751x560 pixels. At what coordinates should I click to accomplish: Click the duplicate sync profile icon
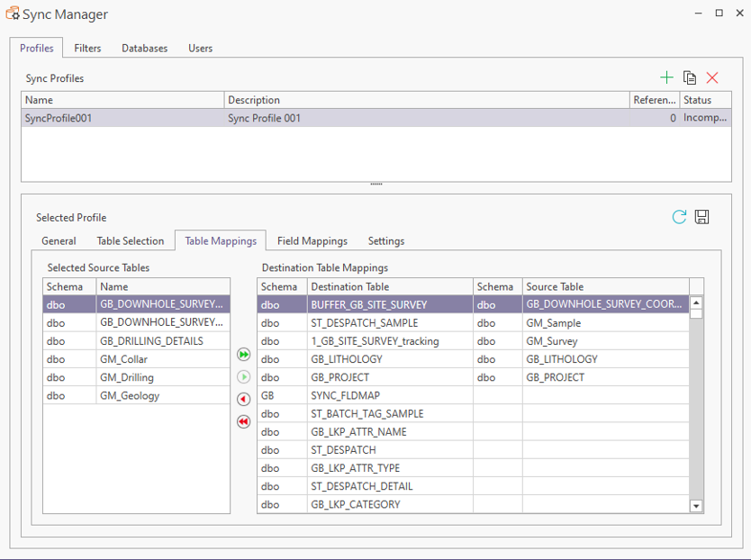(x=690, y=78)
